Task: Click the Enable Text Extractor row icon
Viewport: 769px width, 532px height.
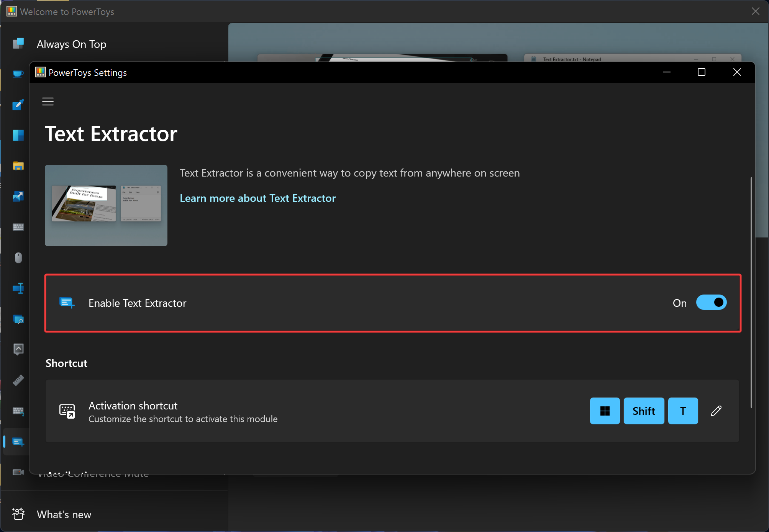Action: coord(67,303)
